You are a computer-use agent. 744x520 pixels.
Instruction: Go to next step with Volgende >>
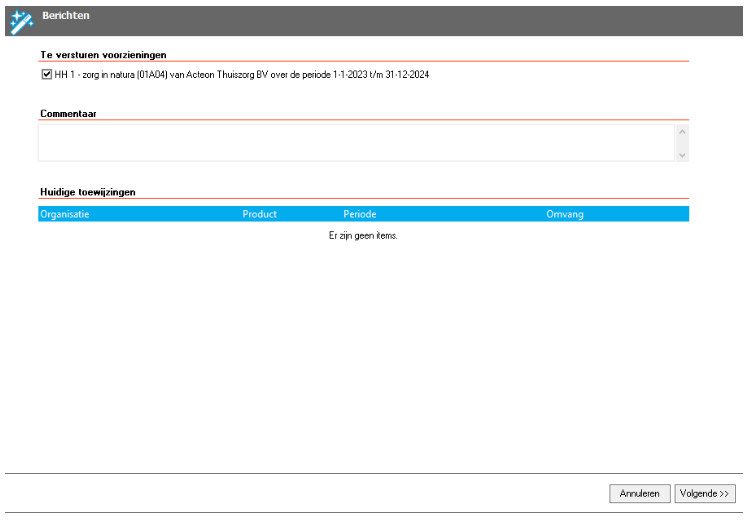[705, 493]
